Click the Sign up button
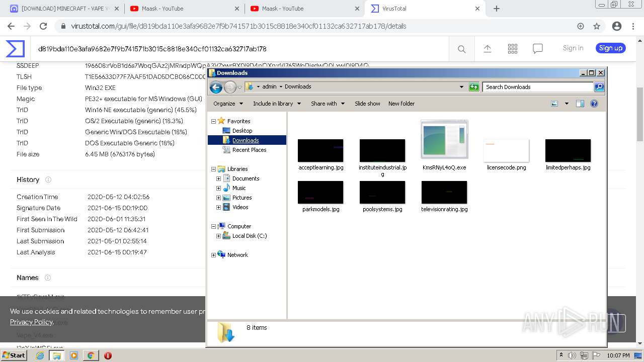The image size is (644, 362). pyautogui.click(x=611, y=48)
